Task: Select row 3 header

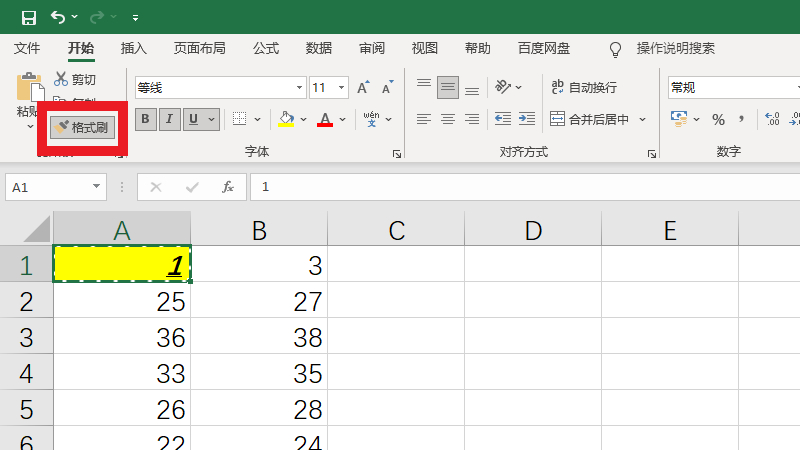Action: coord(26,336)
